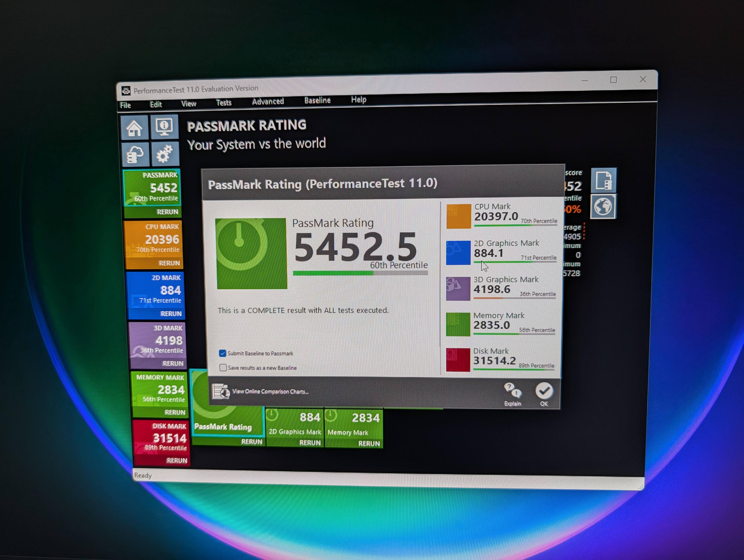Image resolution: width=744 pixels, height=560 pixels.
Task: Click the CPU Mark 20397.0 value
Action: (x=496, y=216)
